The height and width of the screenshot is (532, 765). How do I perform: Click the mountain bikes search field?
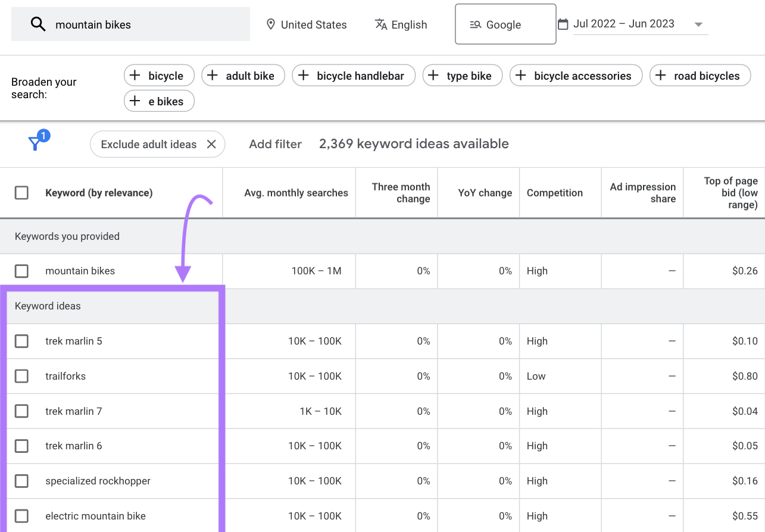(131, 24)
